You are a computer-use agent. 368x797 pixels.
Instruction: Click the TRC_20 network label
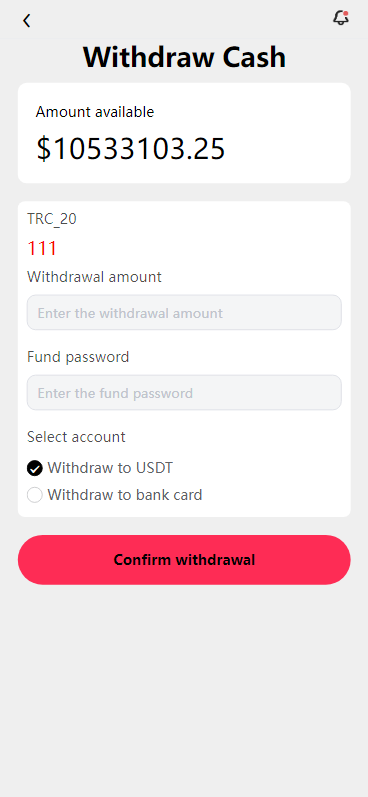(x=52, y=219)
